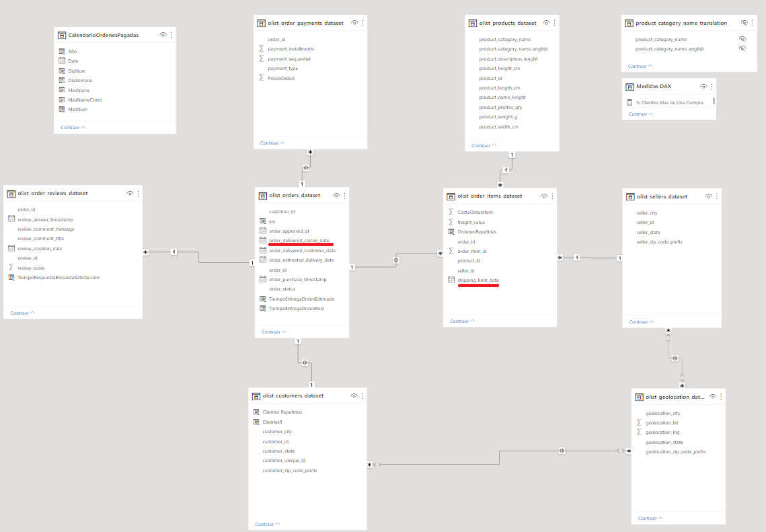Toggle visibility of olist_orders_dataset table

[x=336, y=196]
